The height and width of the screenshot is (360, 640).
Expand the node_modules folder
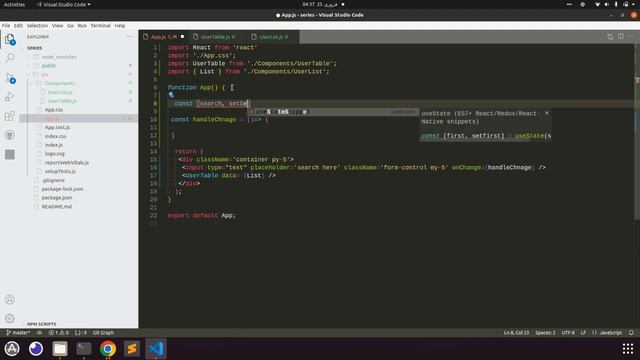[x=58, y=57]
